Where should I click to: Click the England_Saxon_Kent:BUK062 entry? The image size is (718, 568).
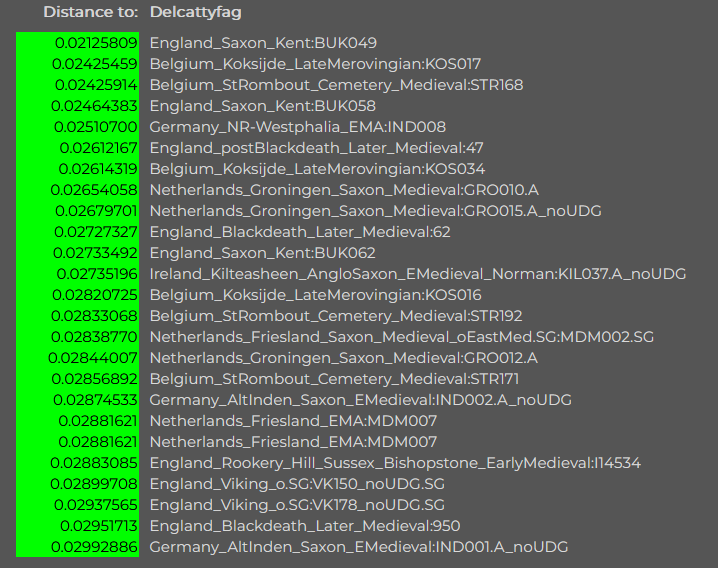263,252
